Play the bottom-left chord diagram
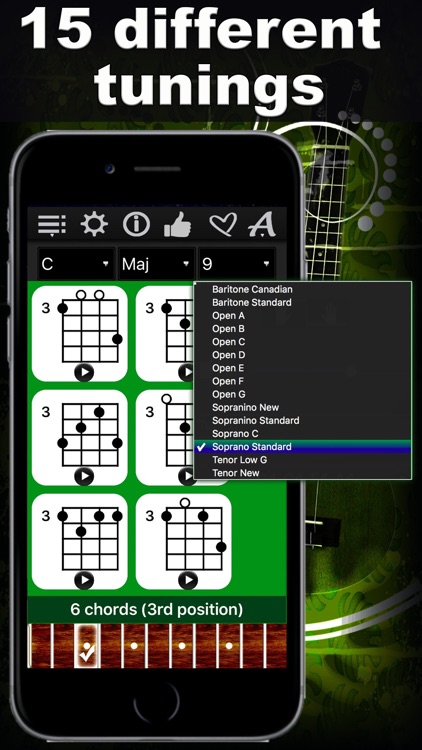The image size is (422, 750). click(x=84, y=580)
